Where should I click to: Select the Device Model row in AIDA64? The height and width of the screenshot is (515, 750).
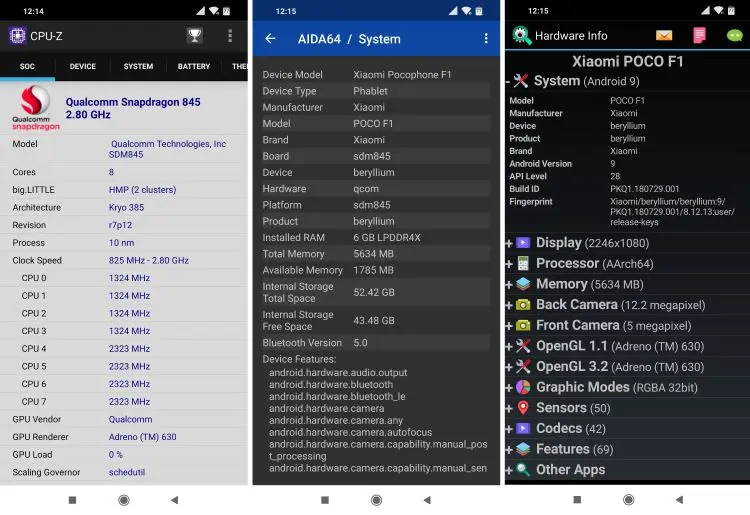tap(376, 75)
